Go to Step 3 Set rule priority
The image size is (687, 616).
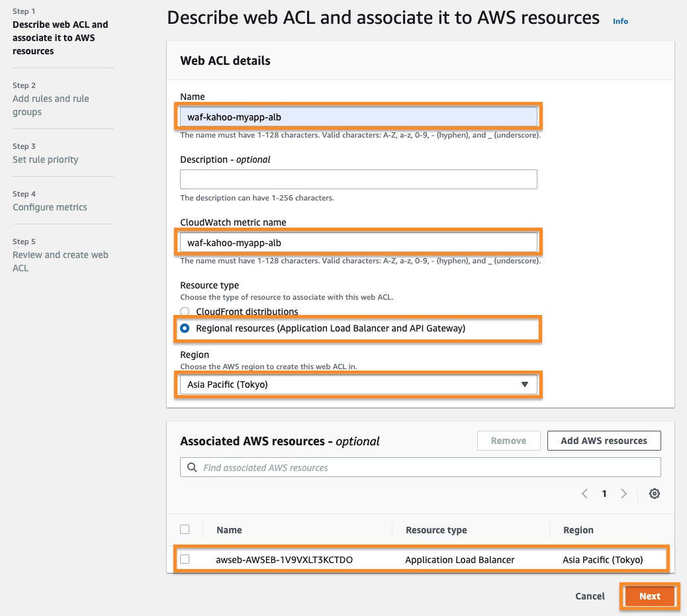[x=45, y=159]
